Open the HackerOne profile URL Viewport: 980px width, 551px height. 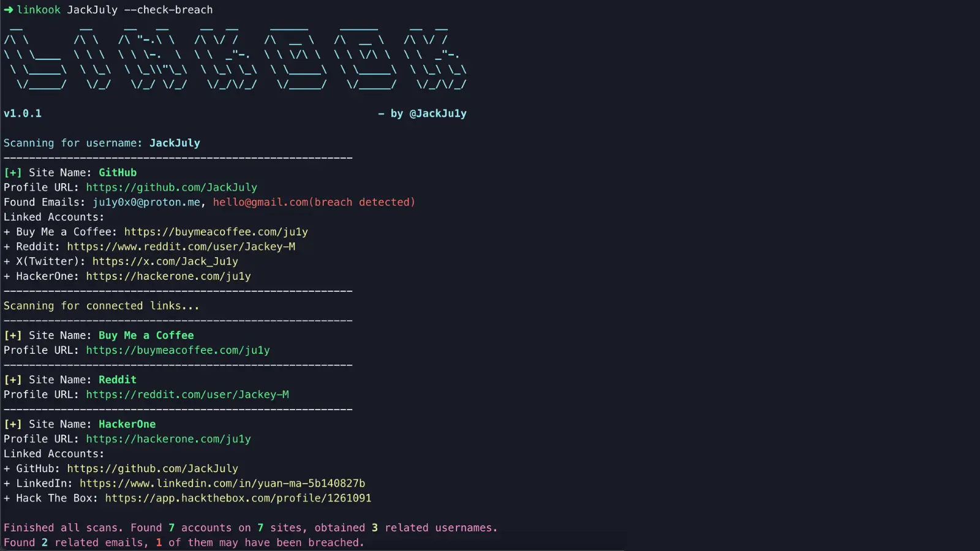168,439
